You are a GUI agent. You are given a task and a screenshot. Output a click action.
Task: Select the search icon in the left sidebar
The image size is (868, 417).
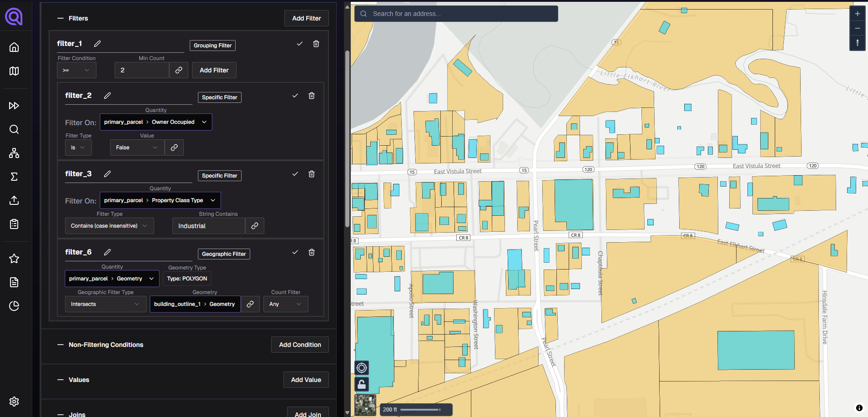[x=14, y=129]
